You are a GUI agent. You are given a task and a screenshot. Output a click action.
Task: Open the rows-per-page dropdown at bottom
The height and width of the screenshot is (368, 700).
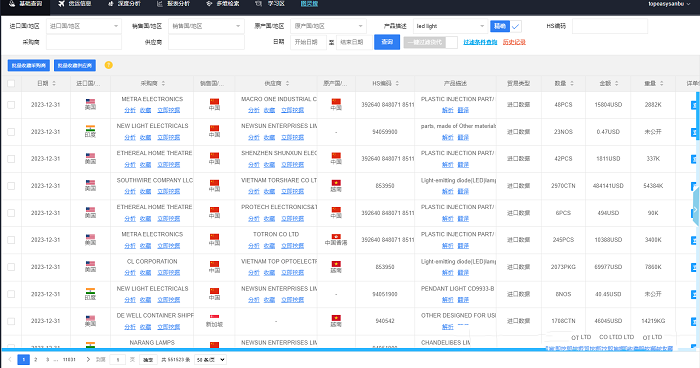pos(210,360)
